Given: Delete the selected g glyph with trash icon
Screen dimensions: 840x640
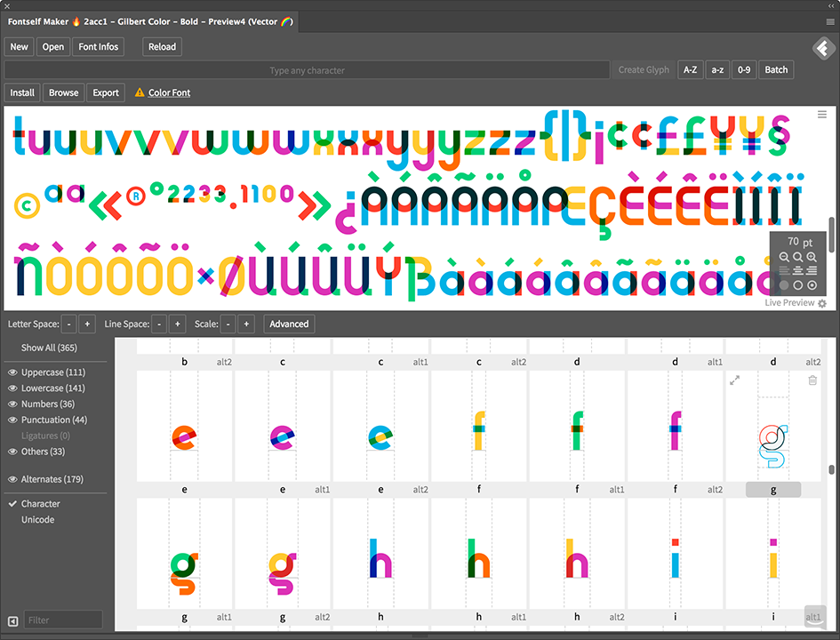Looking at the screenshot, I should (812, 380).
